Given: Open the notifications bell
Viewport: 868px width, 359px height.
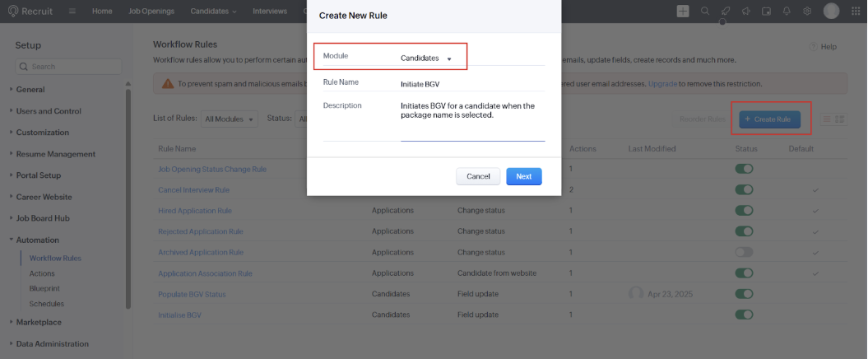Looking at the screenshot, I should (787, 11).
